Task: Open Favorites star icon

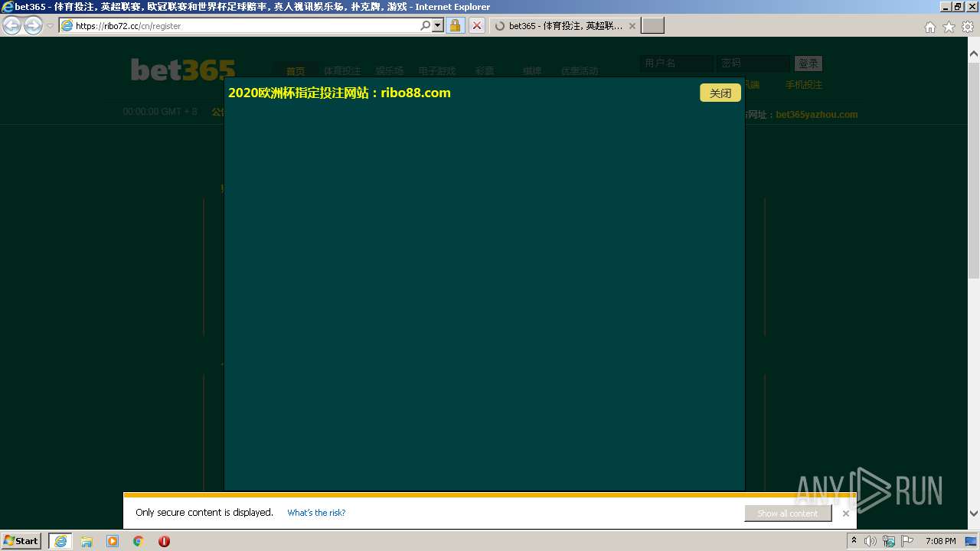Action: click(x=949, y=27)
